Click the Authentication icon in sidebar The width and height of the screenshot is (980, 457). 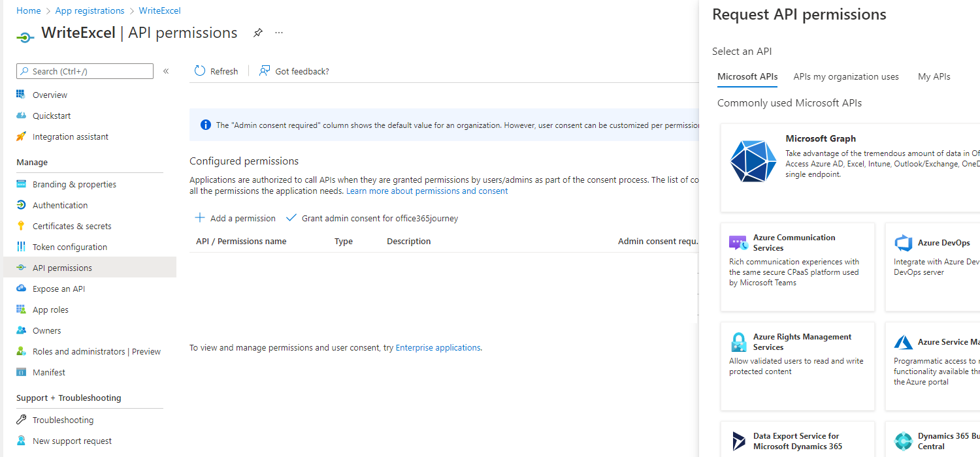(21, 205)
